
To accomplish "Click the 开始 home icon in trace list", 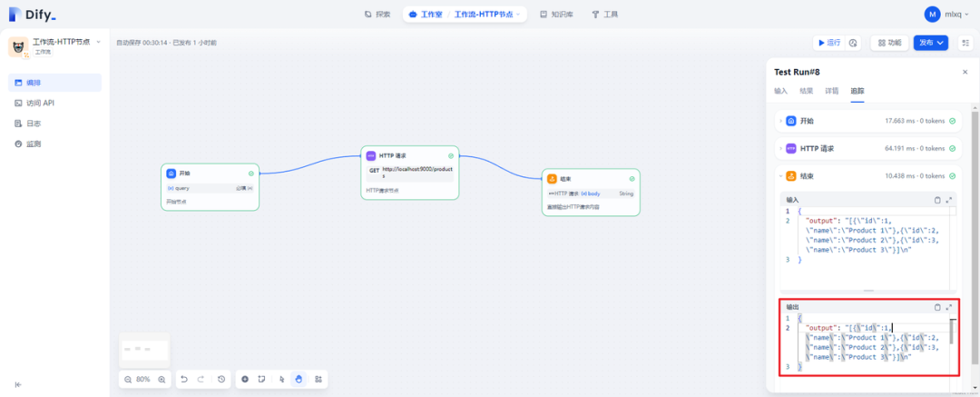I will 790,121.
